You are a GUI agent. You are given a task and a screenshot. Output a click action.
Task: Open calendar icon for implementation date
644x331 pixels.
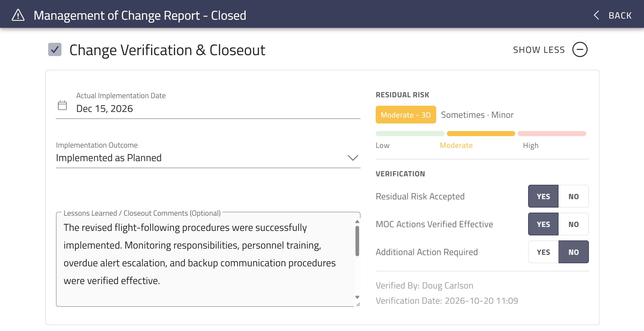[x=62, y=105]
